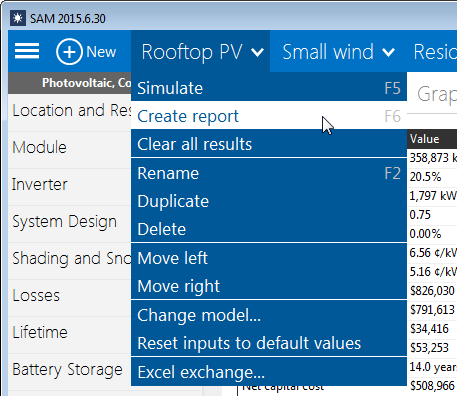Click the Value column header
Image resolution: width=457 pixels, height=396 pixels.
pos(432,139)
